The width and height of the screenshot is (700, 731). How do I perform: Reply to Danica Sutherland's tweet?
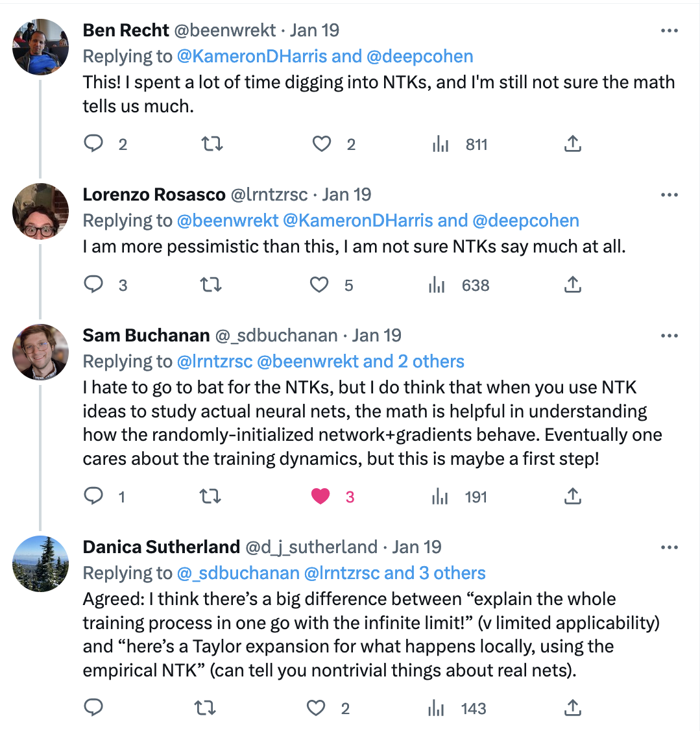(94, 708)
